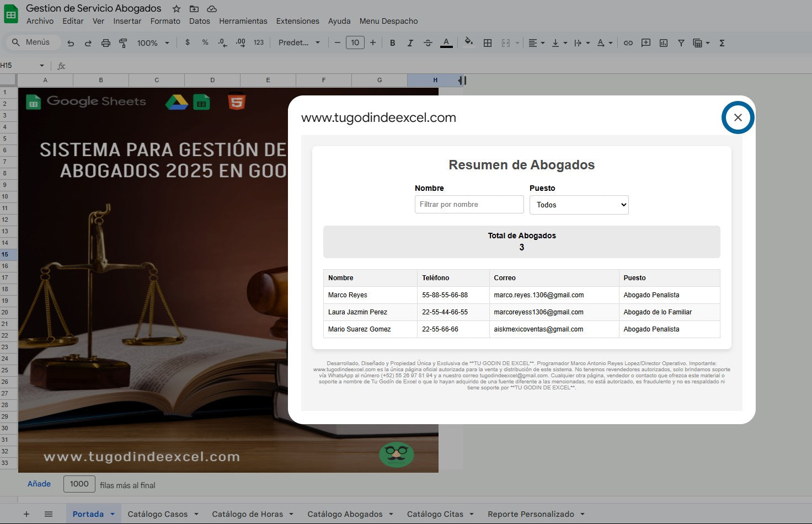This screenshot has height=524, width=812.
Task: Open horizontal align dropdown
Action: point(536,43)
